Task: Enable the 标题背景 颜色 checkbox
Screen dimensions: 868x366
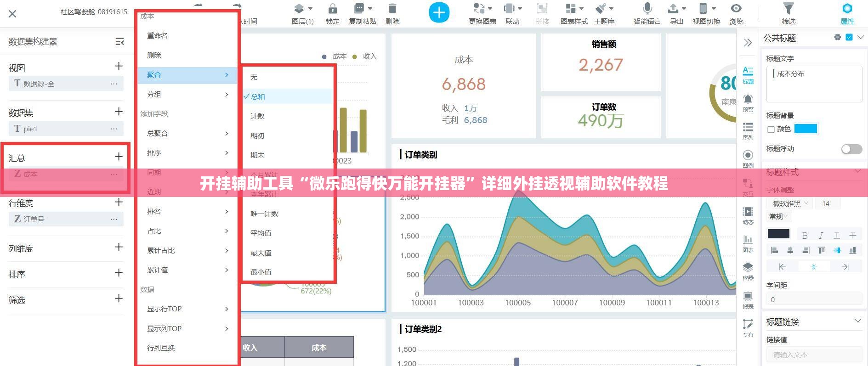Action: click(x=771, y=130)
